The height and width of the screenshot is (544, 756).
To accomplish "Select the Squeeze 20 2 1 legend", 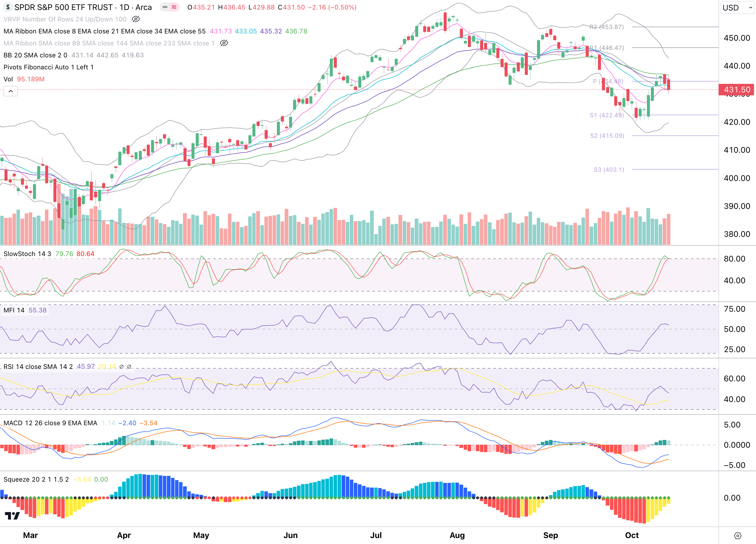I will tap(36, 479).
